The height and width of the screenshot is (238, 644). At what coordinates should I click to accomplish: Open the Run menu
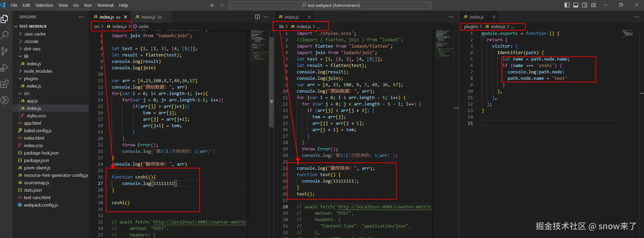pyautogui.click(x=88, y=5)
